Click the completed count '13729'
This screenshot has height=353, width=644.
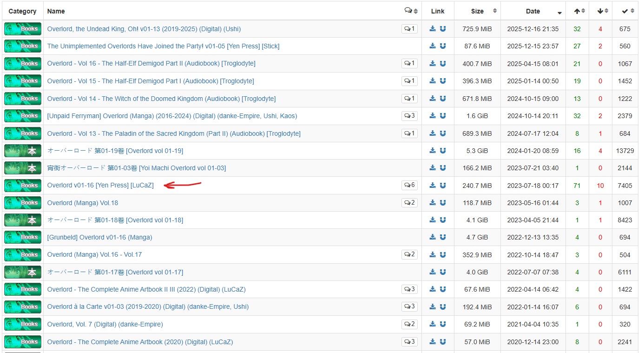(625, 151)
